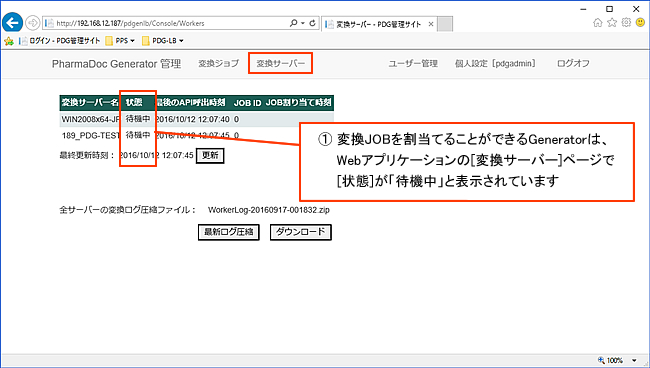Open the 変換ジョブ menu
Viewport: 650px width, 368px height.
pyautogui.click(x=218, y=63)
